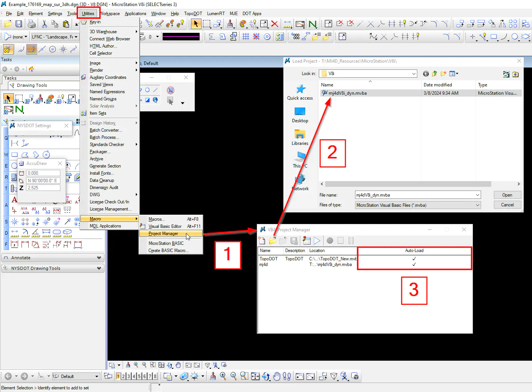The image size is (532, 392).
Task: Toggle view 8 button in view groups toolbar
Action: [x=155, y=376]
